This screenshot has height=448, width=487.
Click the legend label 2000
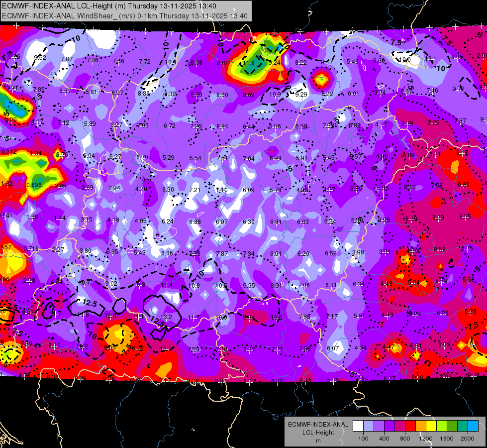point(467,439)
